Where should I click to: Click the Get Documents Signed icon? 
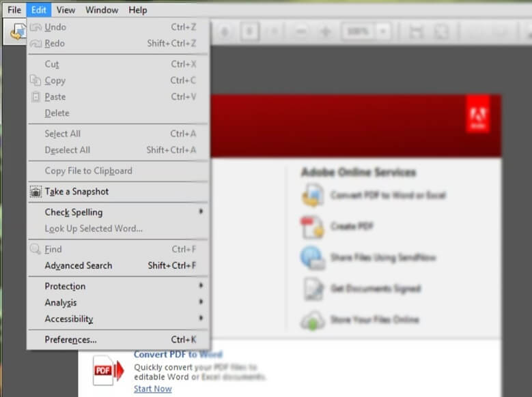tap(313, 289)
